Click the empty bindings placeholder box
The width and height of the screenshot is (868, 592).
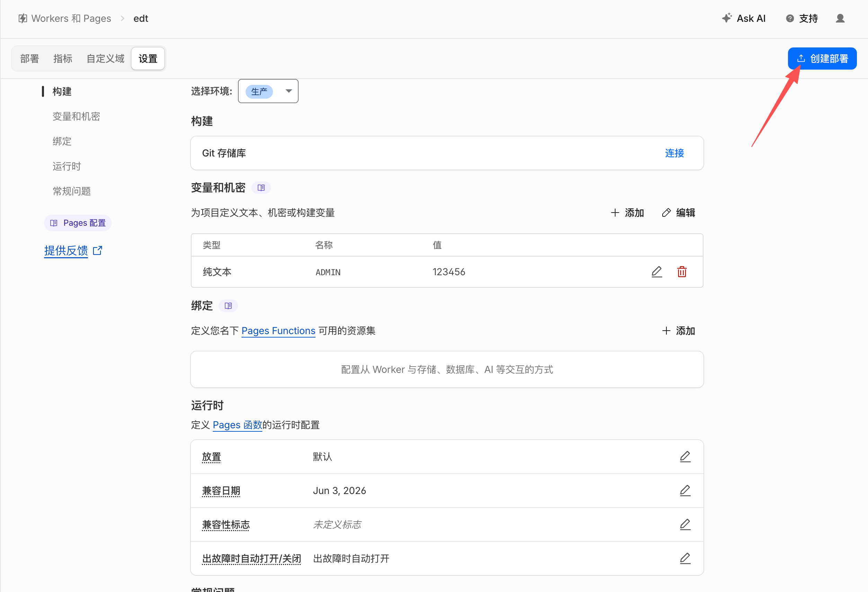tap(447, 369)
